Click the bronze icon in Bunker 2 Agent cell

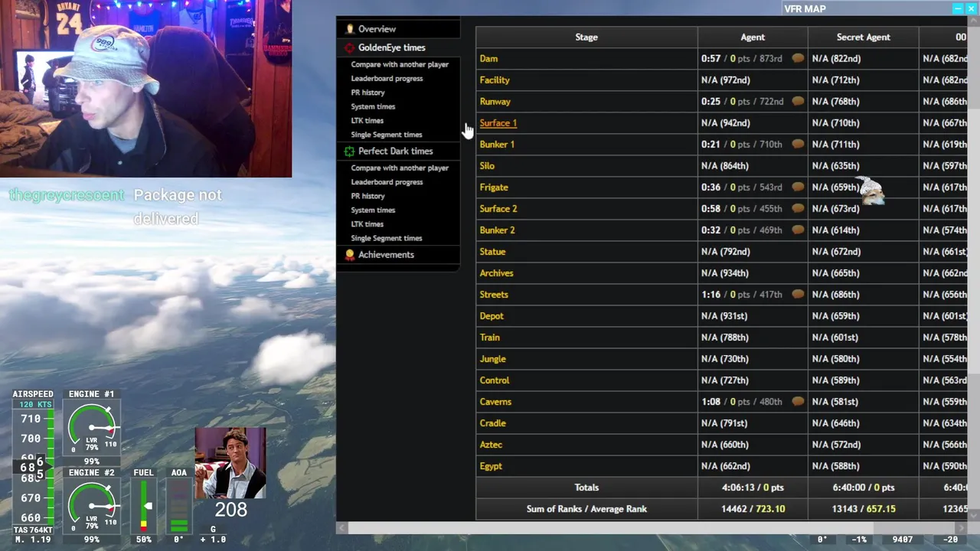[798, 230]
